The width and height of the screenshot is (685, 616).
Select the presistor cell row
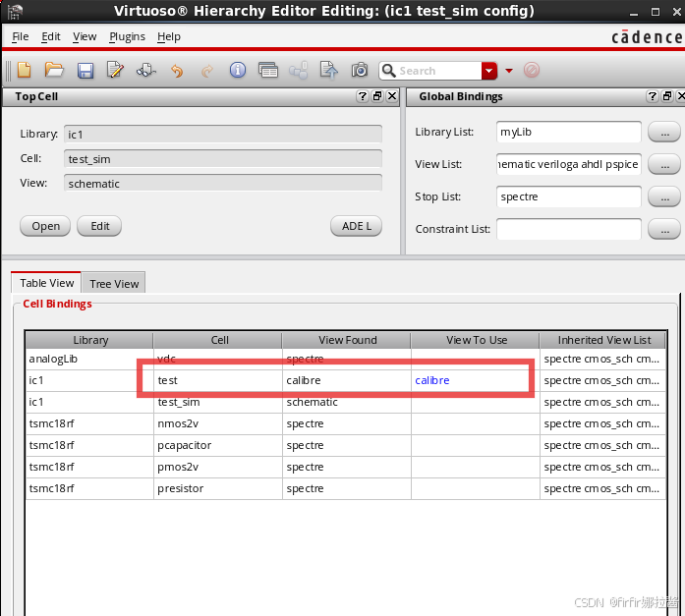pyautogui.click(x=217, y=488)
